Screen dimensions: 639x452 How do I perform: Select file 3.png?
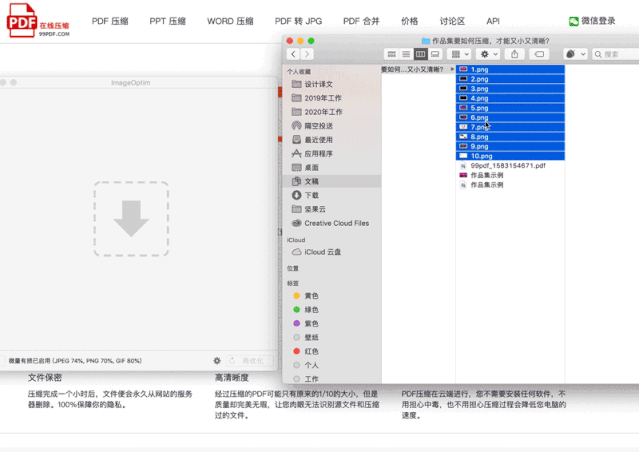tap(510, 89)
